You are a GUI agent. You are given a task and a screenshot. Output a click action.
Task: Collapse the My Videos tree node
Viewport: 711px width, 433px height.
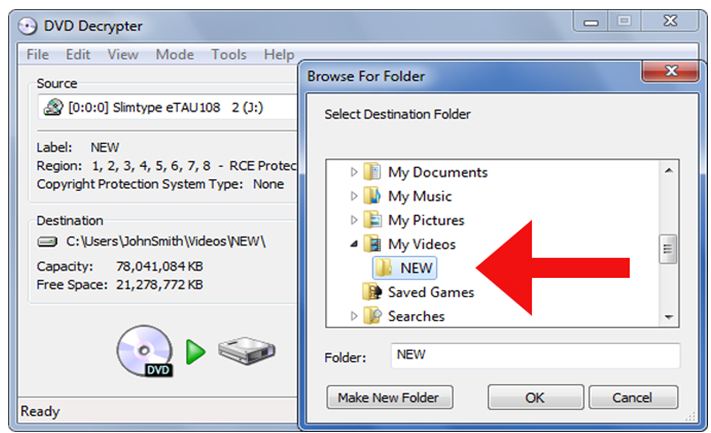[354, 244]
